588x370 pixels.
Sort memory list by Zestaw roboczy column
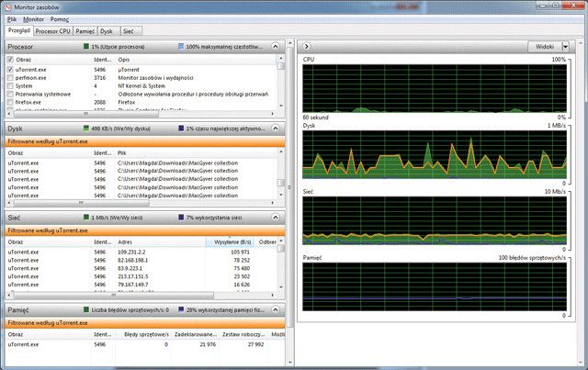(x=243, y=334)
